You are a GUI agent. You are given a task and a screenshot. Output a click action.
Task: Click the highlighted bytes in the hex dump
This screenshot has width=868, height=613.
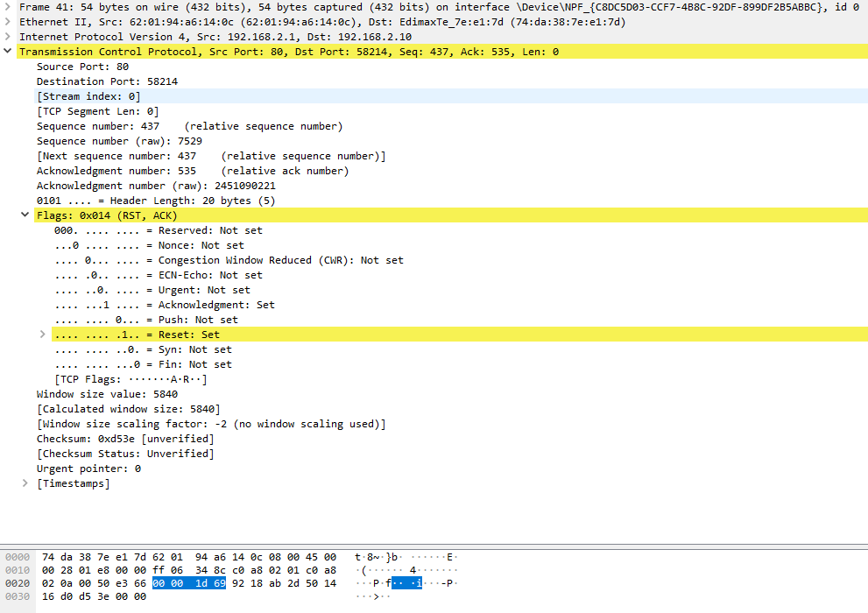click(188, 582)
